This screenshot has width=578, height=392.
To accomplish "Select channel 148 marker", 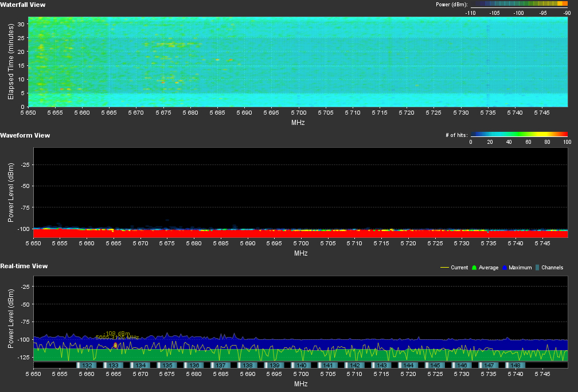I will [515, 365].
